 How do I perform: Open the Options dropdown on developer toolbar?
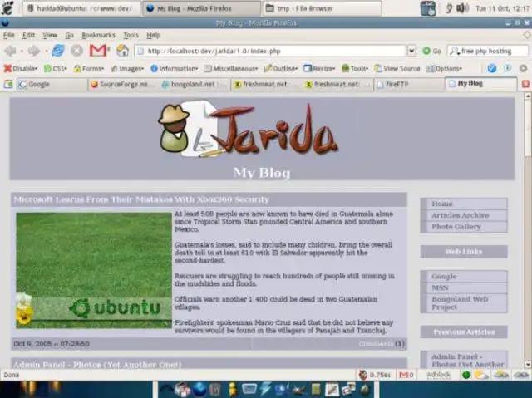(x=444, y=69)
